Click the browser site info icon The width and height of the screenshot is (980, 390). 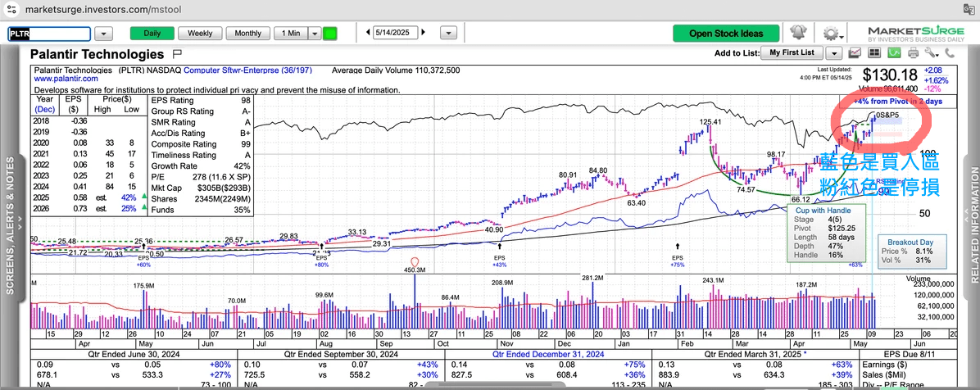pos(11,10)
